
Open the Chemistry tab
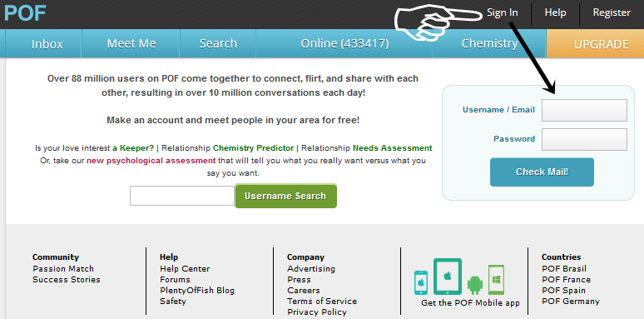click(489, 43)
